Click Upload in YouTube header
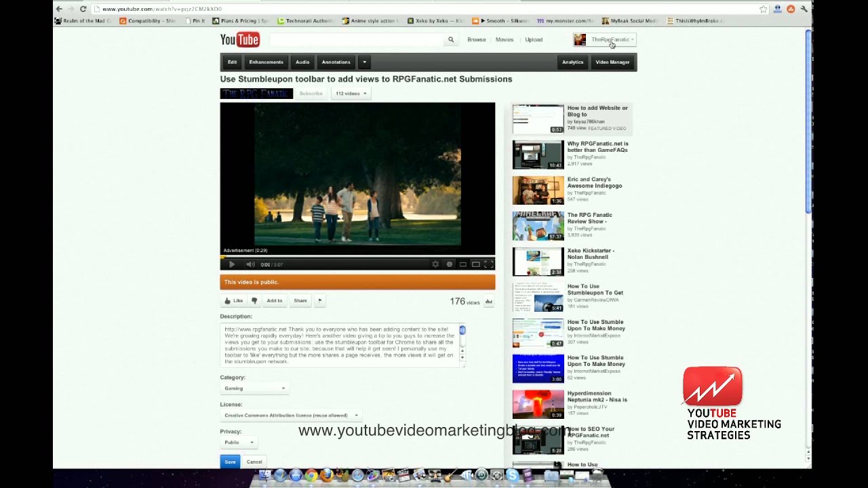Viewport: 868px width, 488px height. point(534,40)
